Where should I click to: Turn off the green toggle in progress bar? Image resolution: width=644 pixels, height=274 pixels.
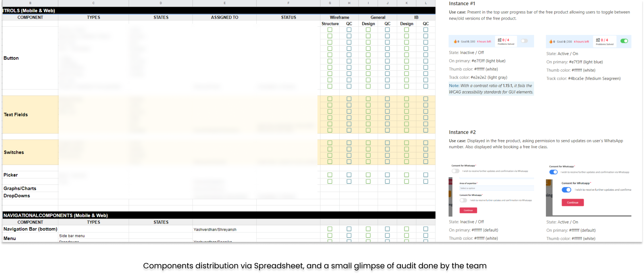tap(624, 41)
